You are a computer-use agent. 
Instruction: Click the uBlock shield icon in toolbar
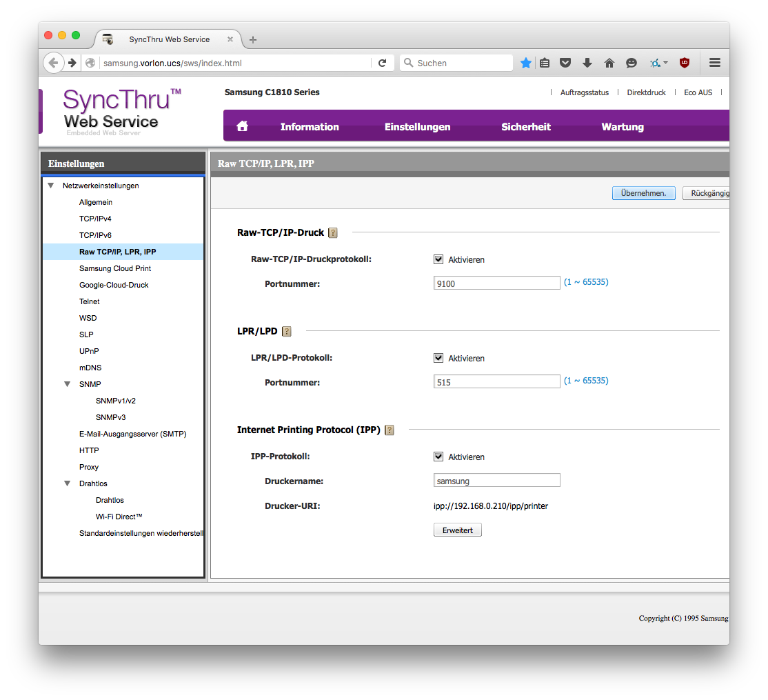pyautogui.click(x=685, y=63)
